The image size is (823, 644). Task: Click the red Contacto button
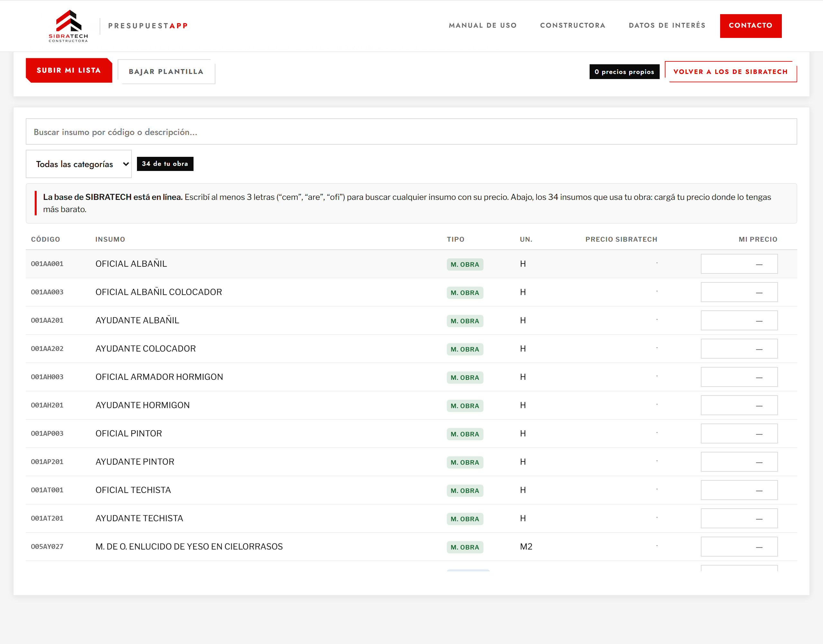[x=751, y=26]
